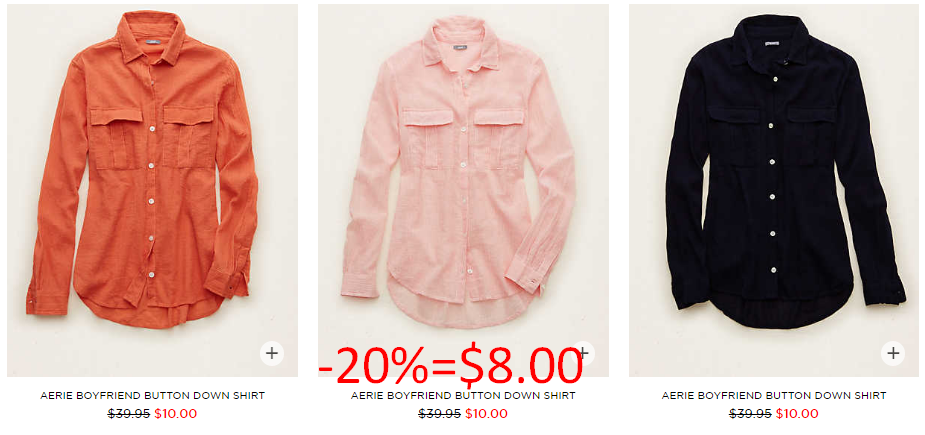
Task: Click the plus icon on orange shirt
Action: 271,354
